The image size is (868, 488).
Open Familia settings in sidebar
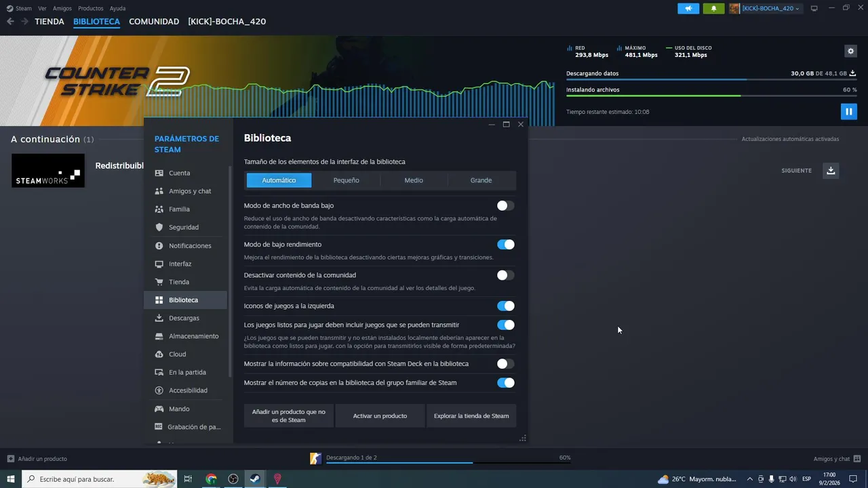185,209
